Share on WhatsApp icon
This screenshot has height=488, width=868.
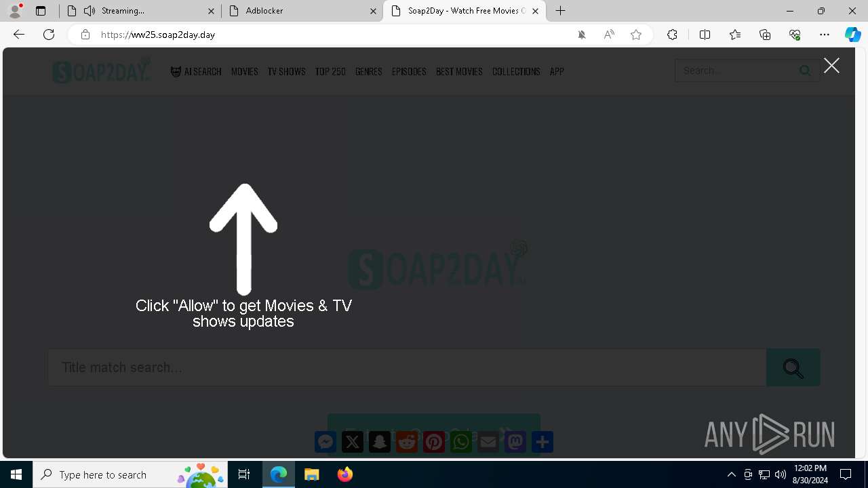click(x=461, y=442)
